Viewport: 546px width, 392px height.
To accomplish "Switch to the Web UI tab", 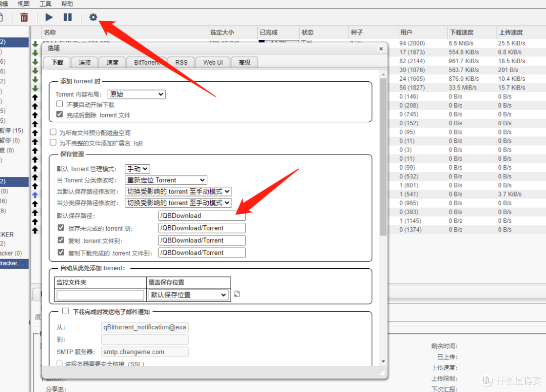I will coord(212,62).
